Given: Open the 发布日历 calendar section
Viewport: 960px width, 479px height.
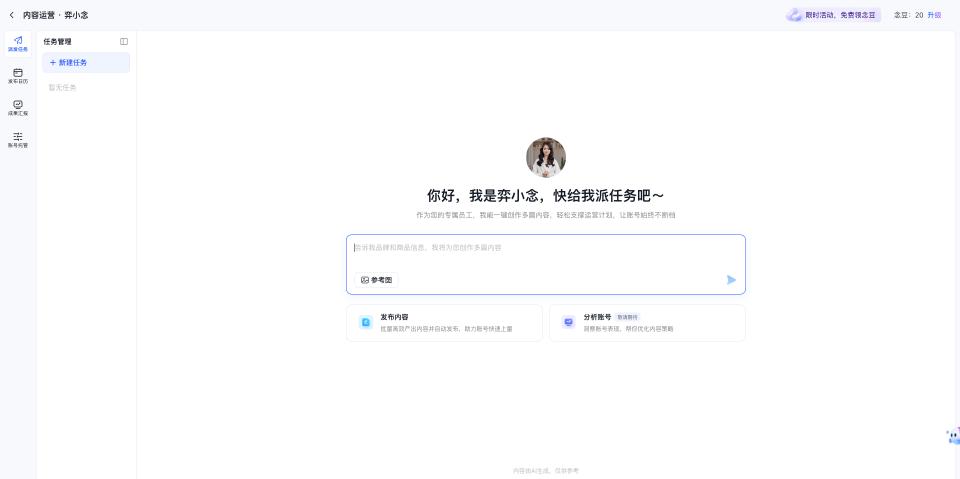Looking at the screenshot, I should [18, 76].
